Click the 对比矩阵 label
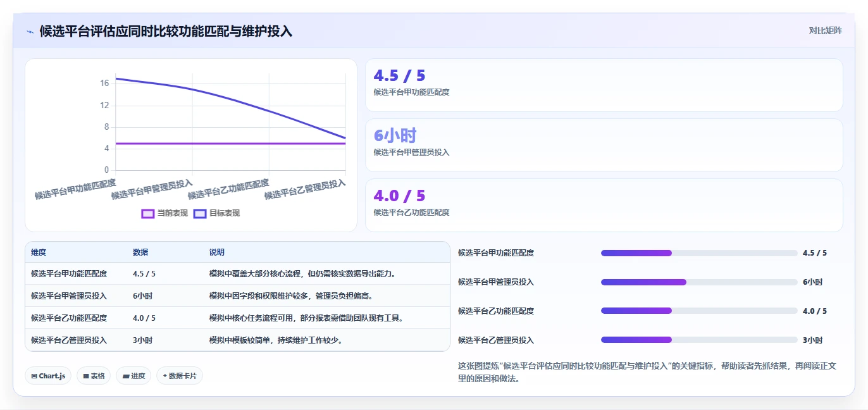The width and height of the screenshot is (868, 410). click(x=825, y=30)
